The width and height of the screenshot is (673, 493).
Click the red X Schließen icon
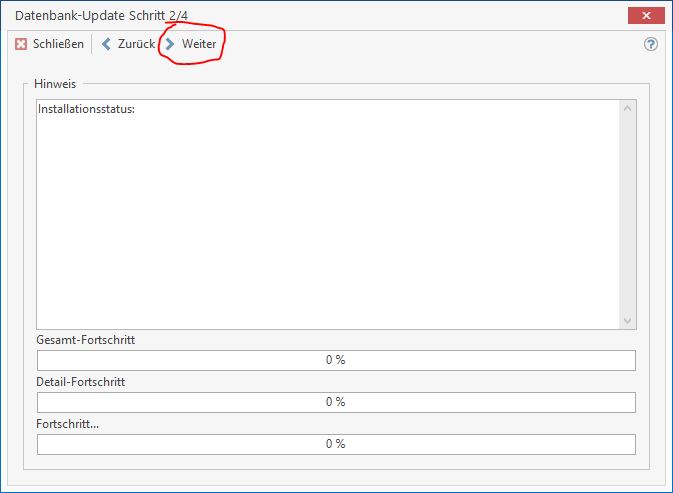21,44
